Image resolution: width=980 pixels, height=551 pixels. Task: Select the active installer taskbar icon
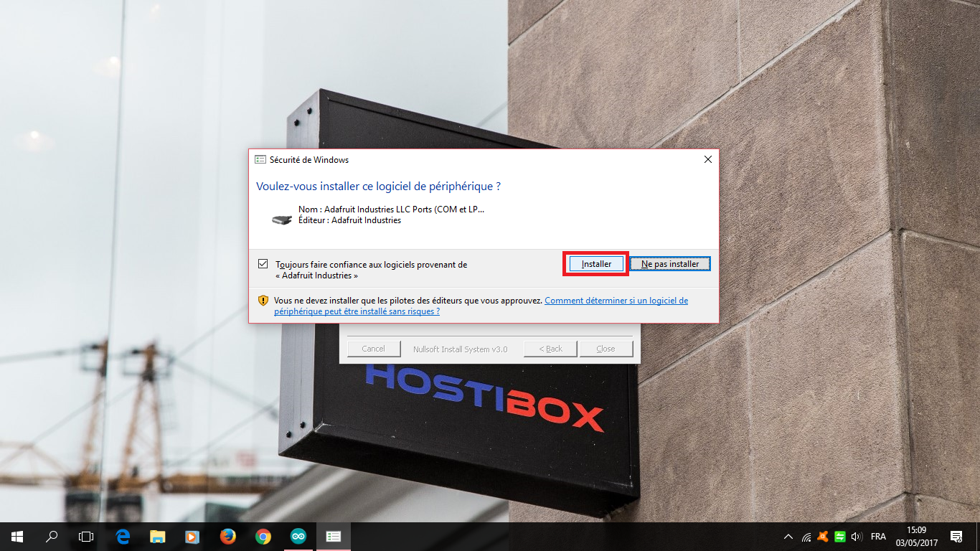point(333,537)
